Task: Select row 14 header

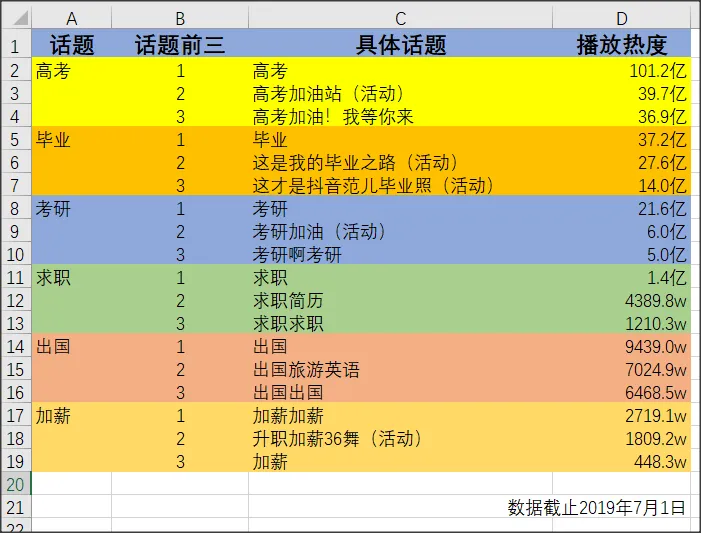Action: [15, 347]
